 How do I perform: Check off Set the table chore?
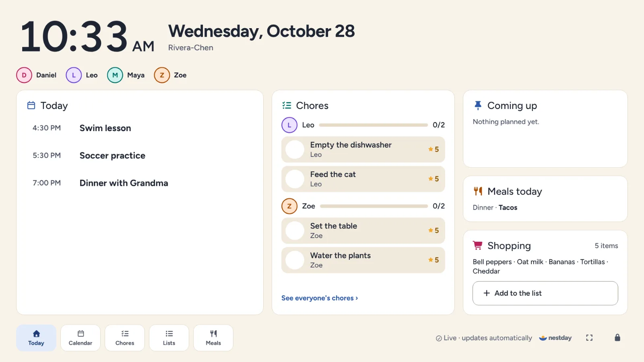295,231
